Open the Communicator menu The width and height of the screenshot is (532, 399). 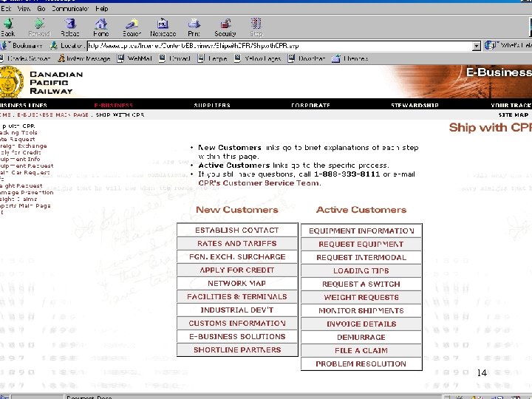[x=70, y=8]
